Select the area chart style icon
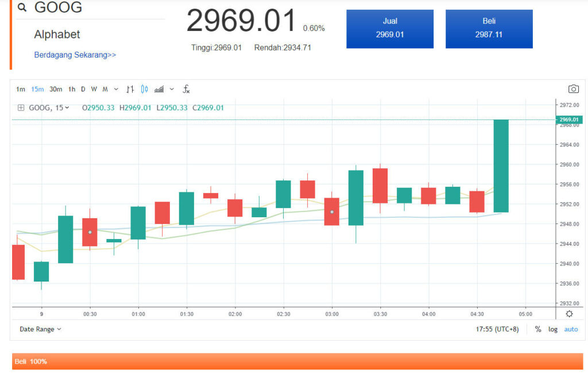The width and height of the screenshot is (588, 374). point(159,89)
